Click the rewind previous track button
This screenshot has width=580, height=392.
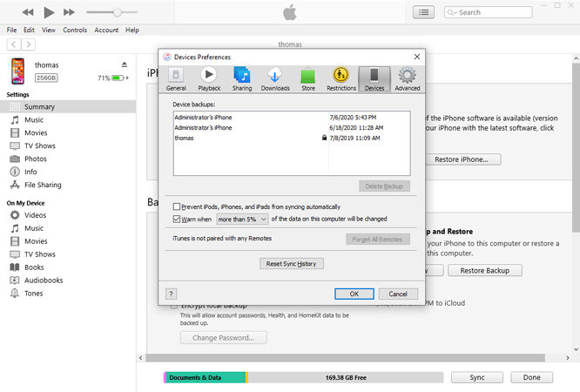point(28,12)
